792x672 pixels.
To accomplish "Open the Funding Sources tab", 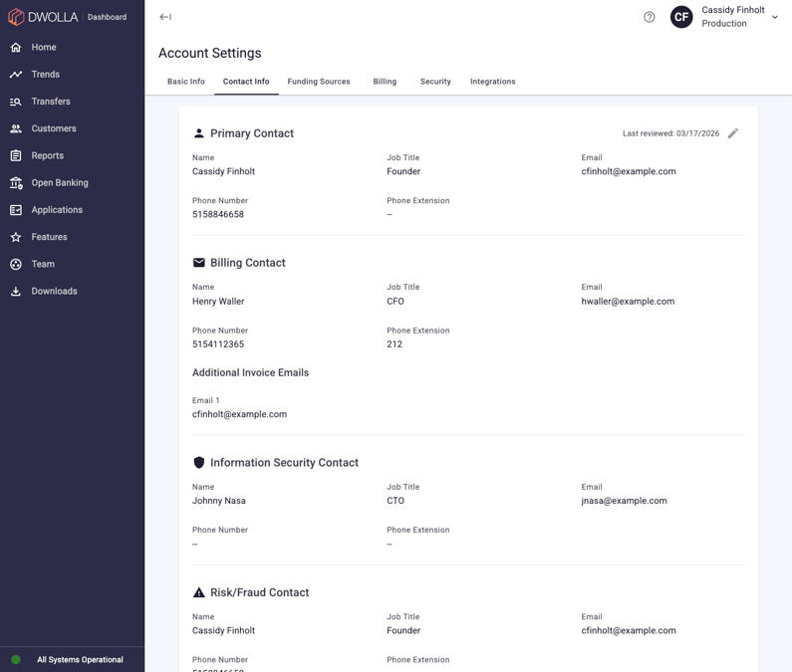I will pyautogui.click(x=319, y=82).
